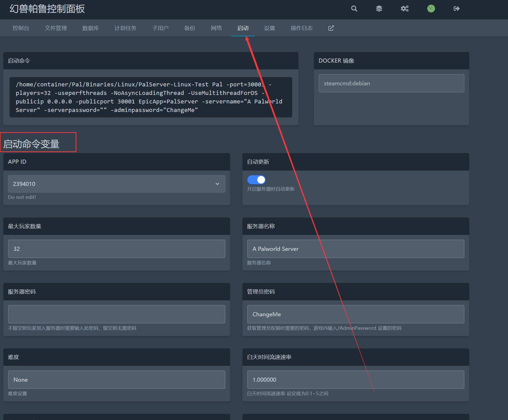
Task: Go to the 子用户 tab
Action: coord(160,28)
